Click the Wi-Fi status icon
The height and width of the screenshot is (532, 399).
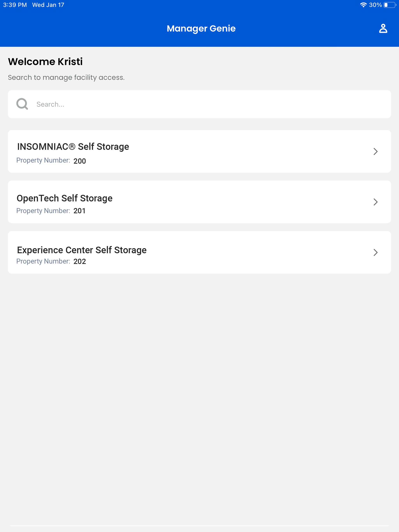(x=363, y=5)
